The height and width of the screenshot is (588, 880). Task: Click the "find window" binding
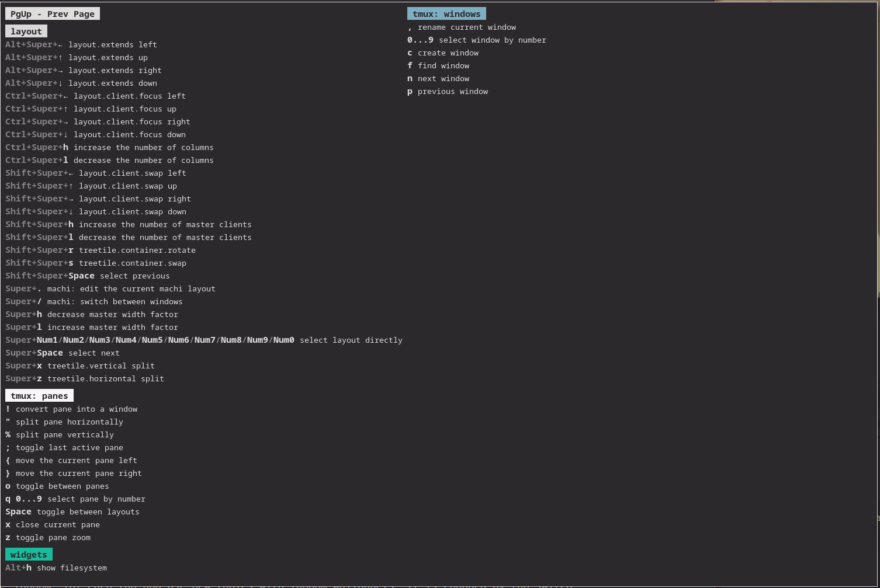coord(438,65)
